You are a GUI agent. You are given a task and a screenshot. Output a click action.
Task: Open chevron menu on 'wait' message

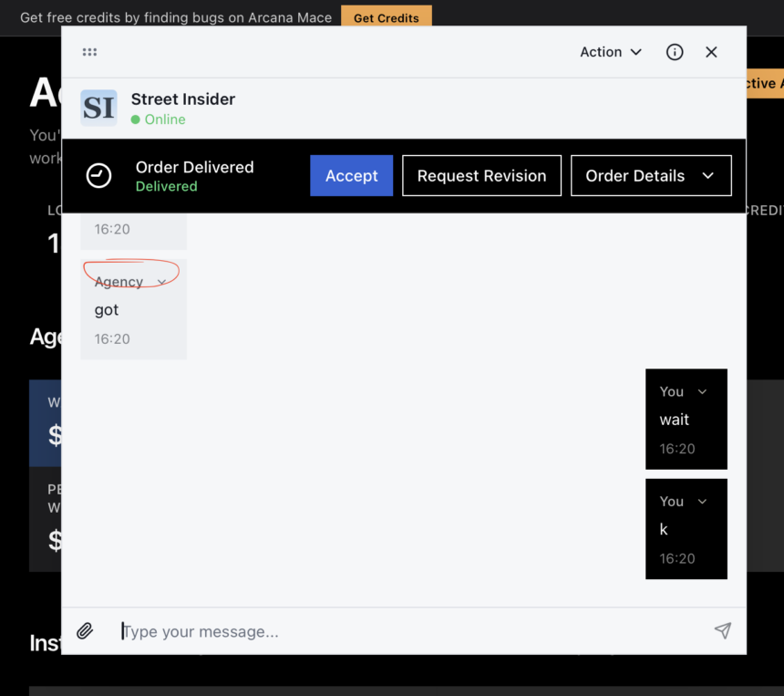tap(702, 392)
